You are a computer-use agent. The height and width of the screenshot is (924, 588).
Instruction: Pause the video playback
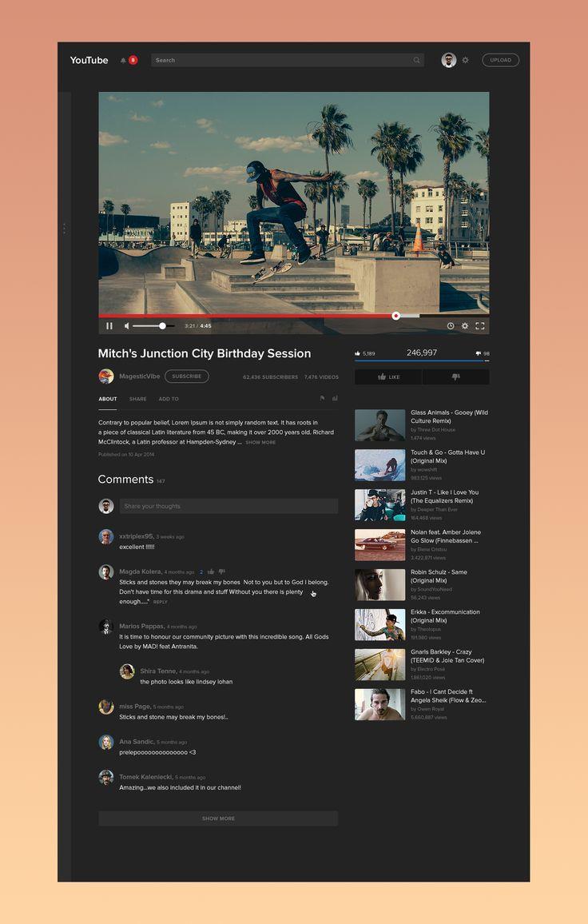pyautogui.click(x=109, y=326)
